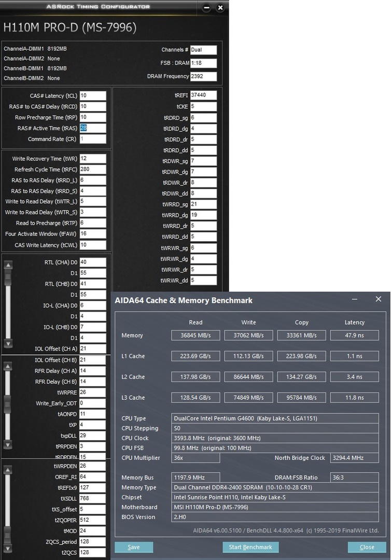Click the down arrow of the RTL scrollbar
The width and height of the screenshot is (392, 560).
pyautogui.click(x=8, y=344)
